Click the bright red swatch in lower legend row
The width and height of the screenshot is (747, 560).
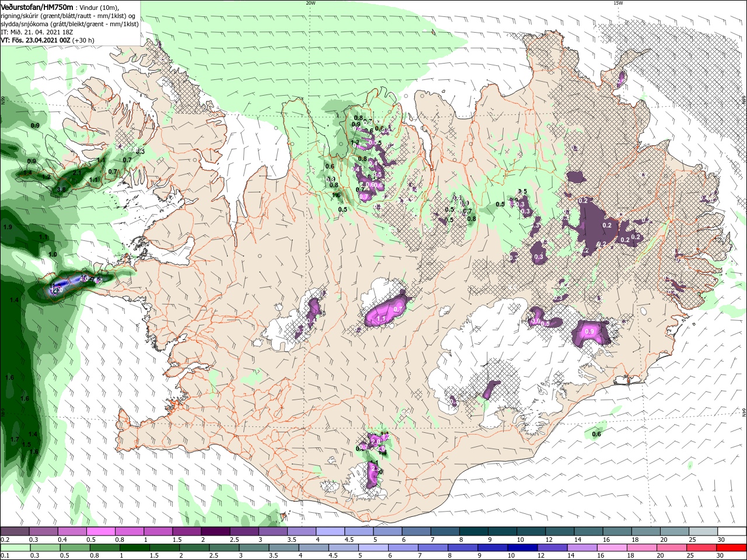click(x=731, y=548)
